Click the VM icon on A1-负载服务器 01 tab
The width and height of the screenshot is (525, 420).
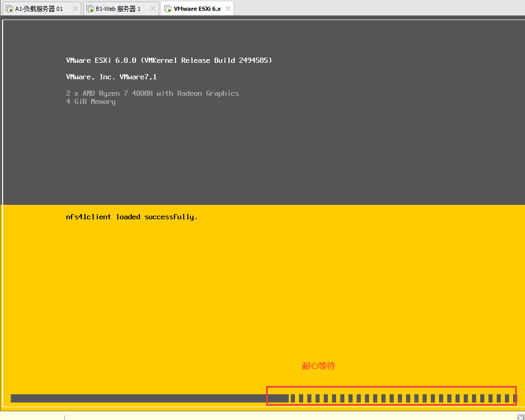[9, 9]
